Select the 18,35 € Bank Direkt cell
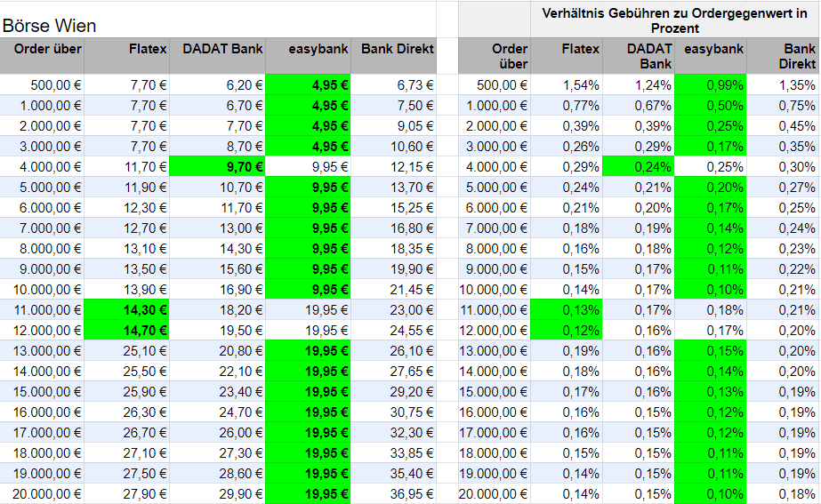This screenshot has height=504, width=821. [393, 248]
